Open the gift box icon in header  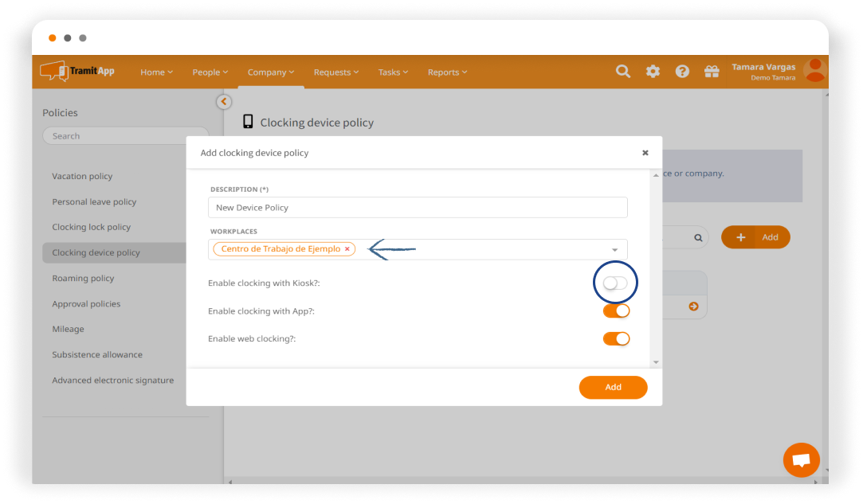pyautogui.click(x=712, y=72)
